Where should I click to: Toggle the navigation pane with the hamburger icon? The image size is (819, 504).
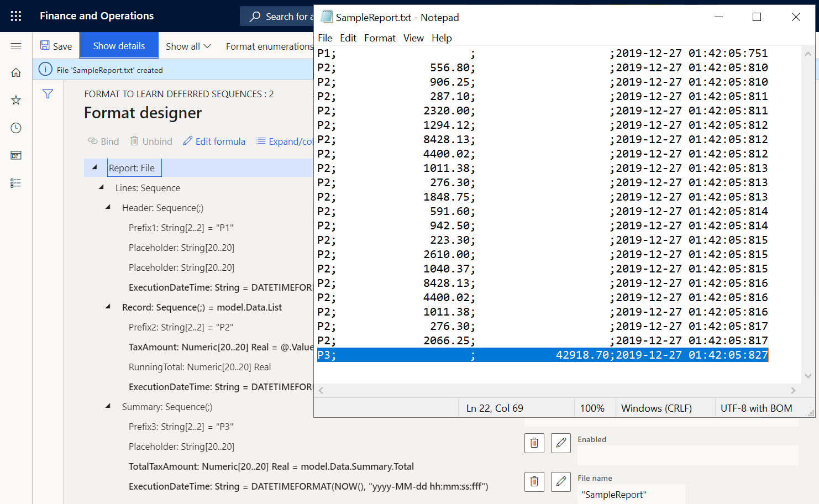[x=15, y=45]
